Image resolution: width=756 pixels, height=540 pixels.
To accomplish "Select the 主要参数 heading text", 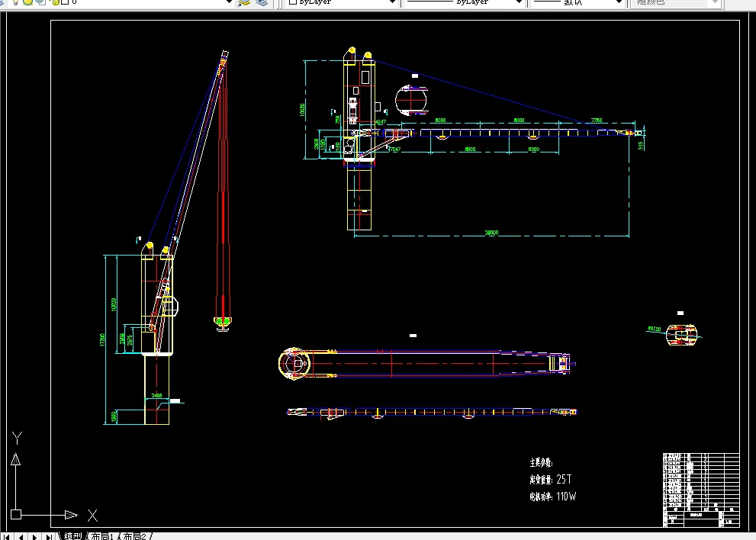I will coord(540,462).
